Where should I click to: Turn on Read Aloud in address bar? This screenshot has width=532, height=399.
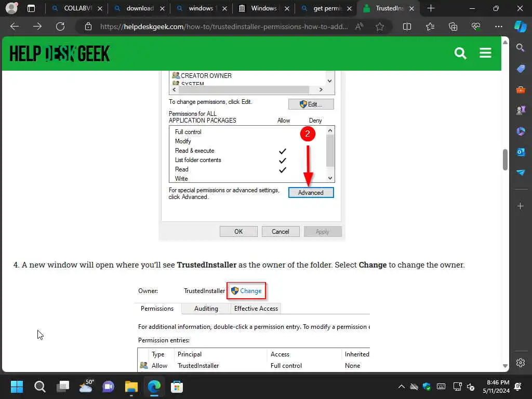coord(359,26)
